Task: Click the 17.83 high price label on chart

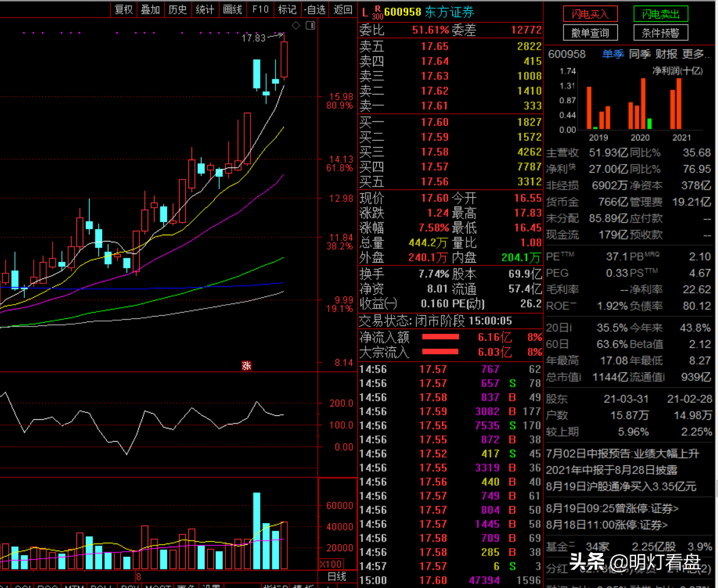Action: click(x=254, y=38)
